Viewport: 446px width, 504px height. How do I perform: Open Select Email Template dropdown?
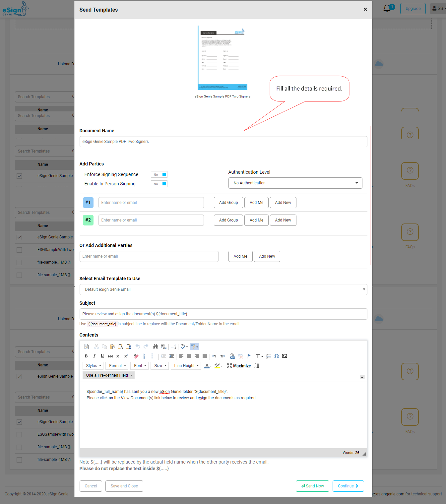click(223, 289)
